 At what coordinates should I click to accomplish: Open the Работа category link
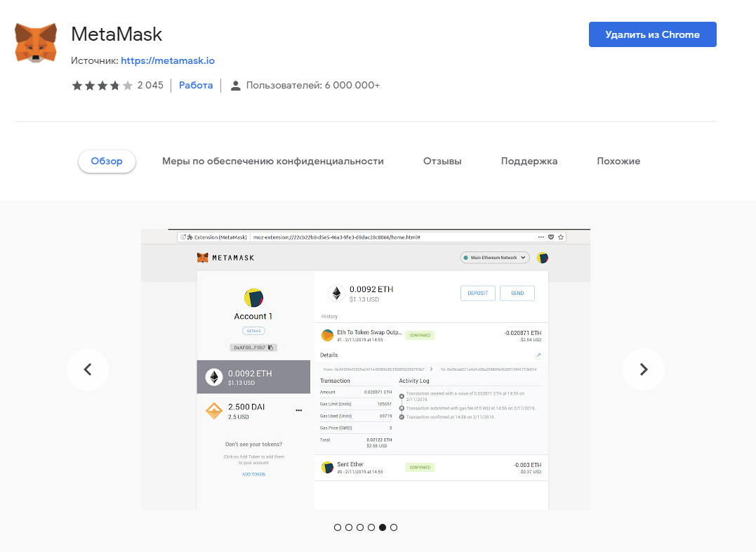click(196, 86)
